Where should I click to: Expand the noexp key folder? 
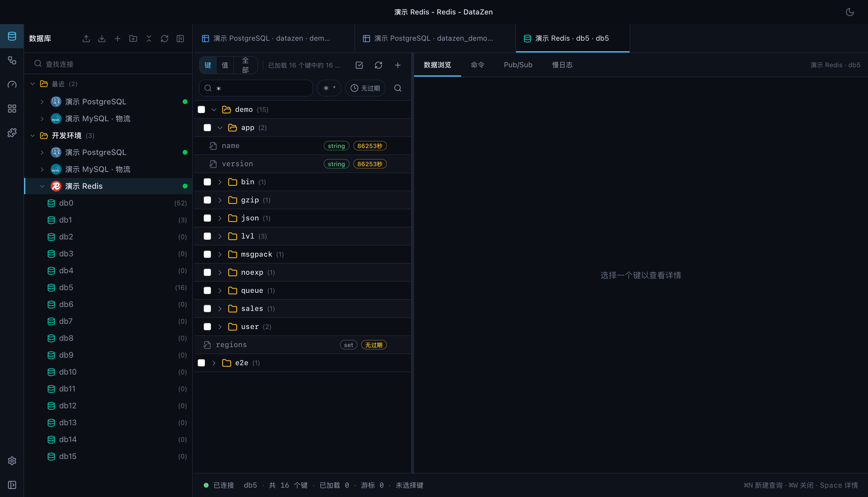pos(220,272)
